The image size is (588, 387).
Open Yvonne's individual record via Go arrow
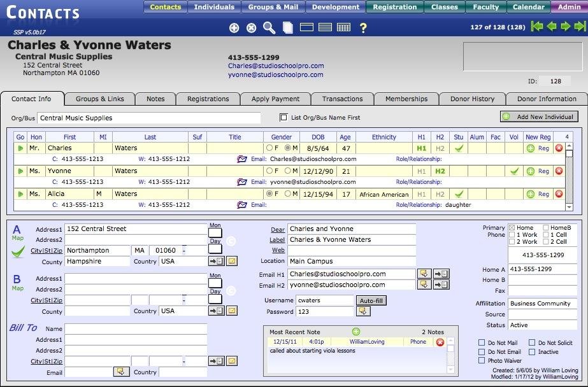tap(20, 171)
